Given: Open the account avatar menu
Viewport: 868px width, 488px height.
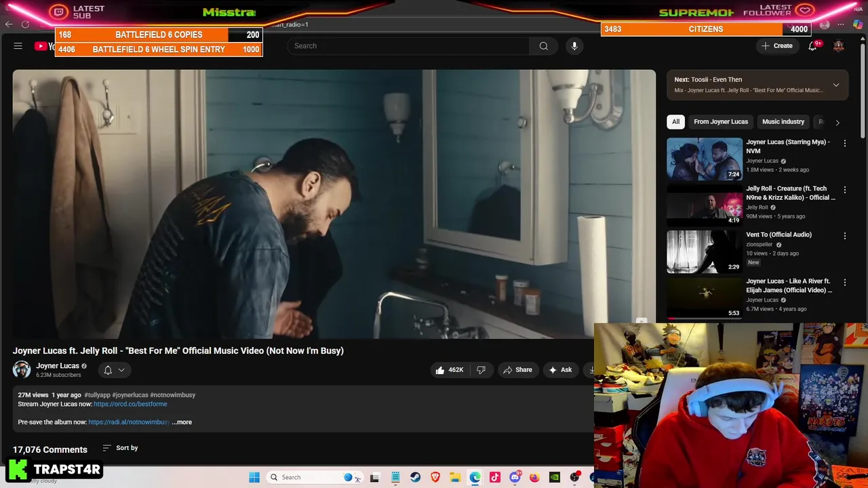Looking at the screenshot, I should click(x=839, y=46).
